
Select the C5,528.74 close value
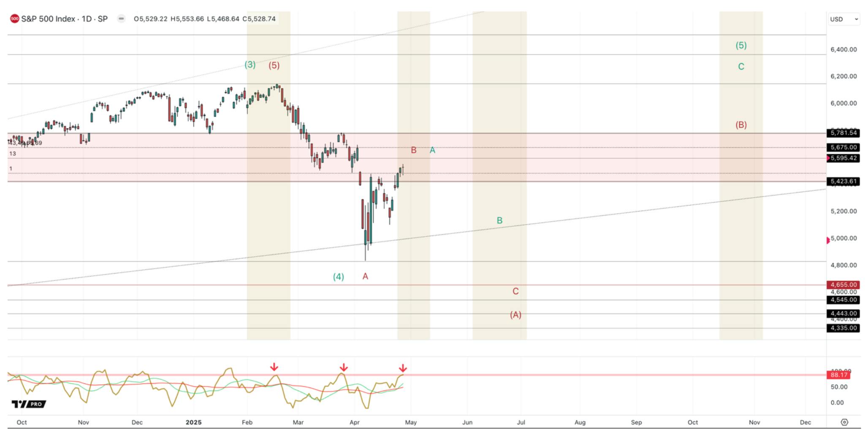[259, 19]
